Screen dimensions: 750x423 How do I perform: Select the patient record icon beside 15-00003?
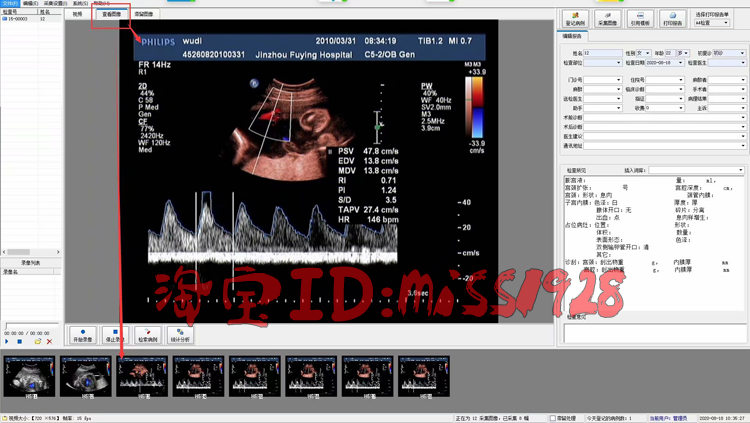5,19
